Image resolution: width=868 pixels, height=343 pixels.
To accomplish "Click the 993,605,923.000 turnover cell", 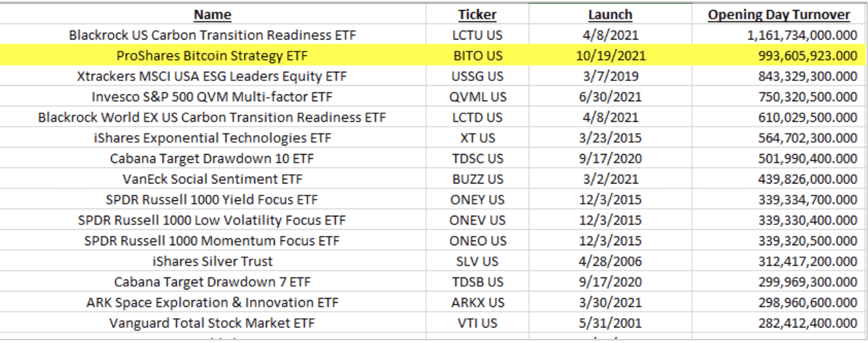I will [x=778, y=56].
